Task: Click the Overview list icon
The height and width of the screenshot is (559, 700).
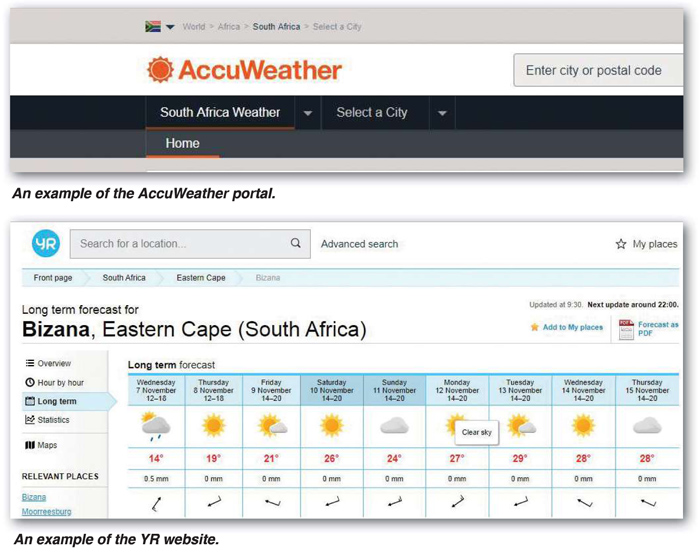Action: point(30,363)
